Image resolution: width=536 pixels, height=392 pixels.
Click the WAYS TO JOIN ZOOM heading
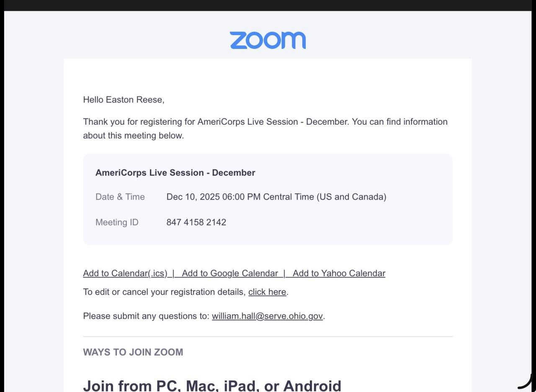click(x=133, y=352)
